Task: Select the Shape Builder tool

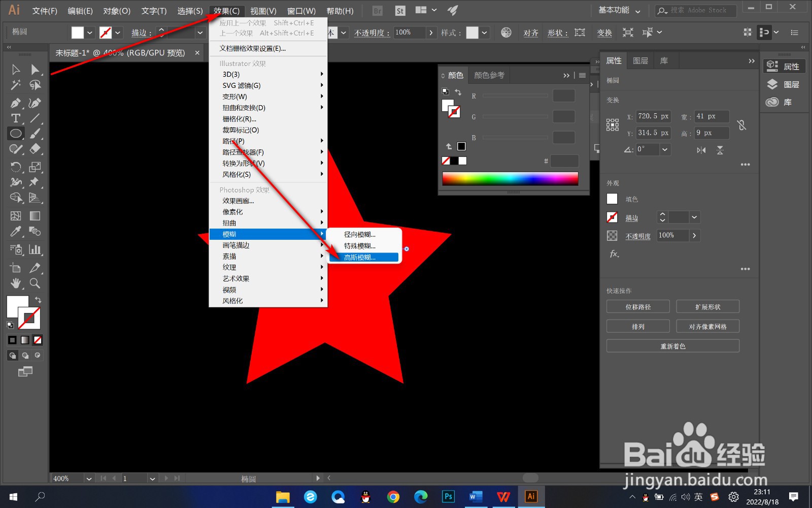Action: point(16,198)
